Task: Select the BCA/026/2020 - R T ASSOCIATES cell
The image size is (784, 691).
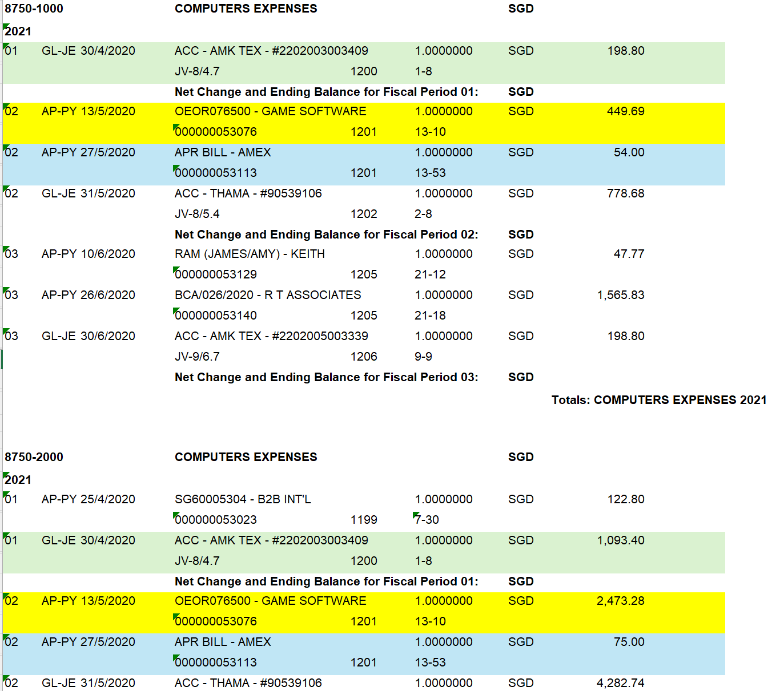Action: click(x=268, y=295)
